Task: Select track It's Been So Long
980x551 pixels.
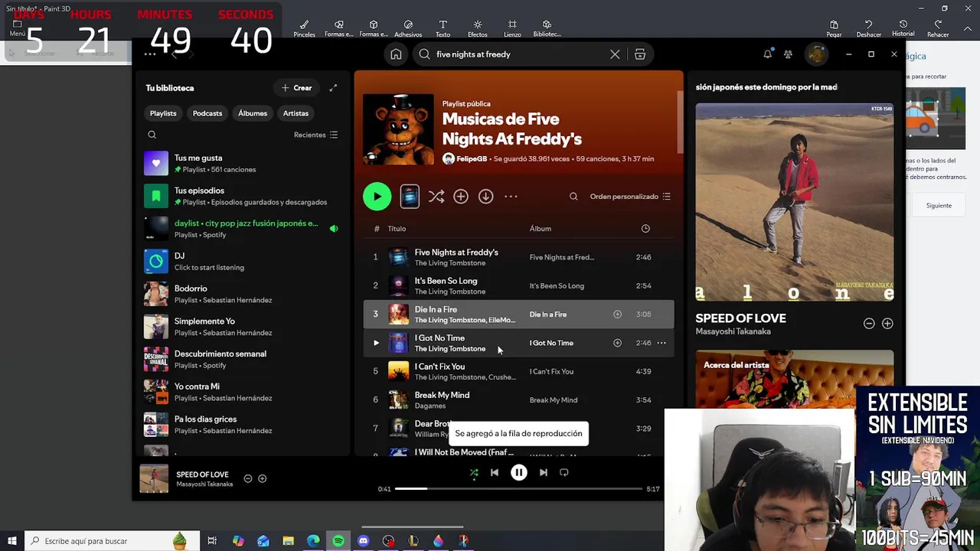Action: point(519,285)
